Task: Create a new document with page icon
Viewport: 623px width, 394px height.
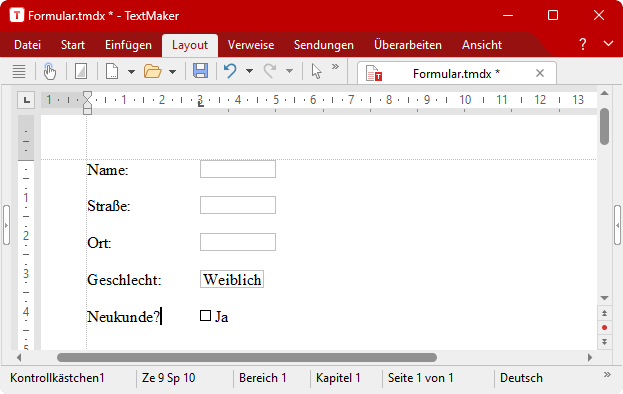Action: pos(112,71)
